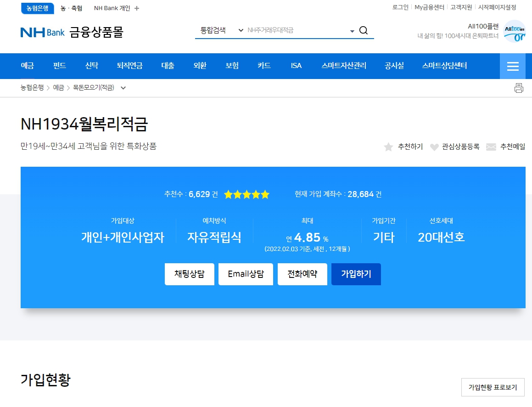Click the 금융상품몰 title link
Screen dimensions: 532x407
point(96,32)
